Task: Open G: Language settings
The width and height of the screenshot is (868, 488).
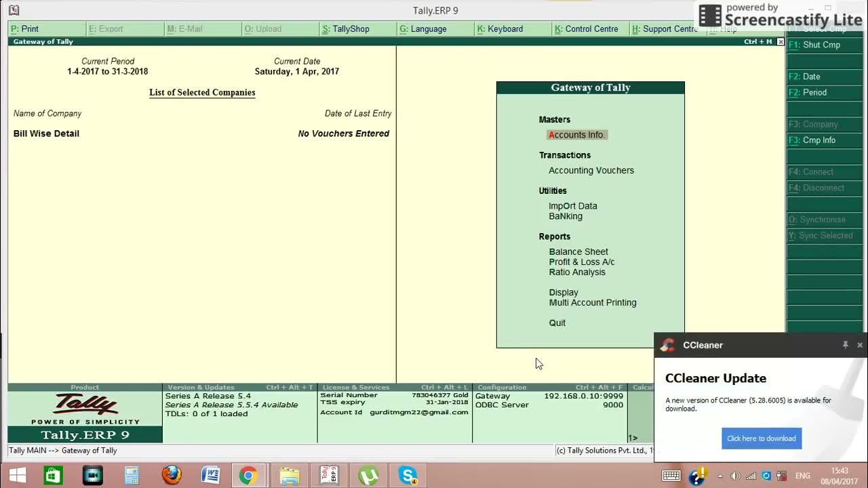Action: coord(435,29)
